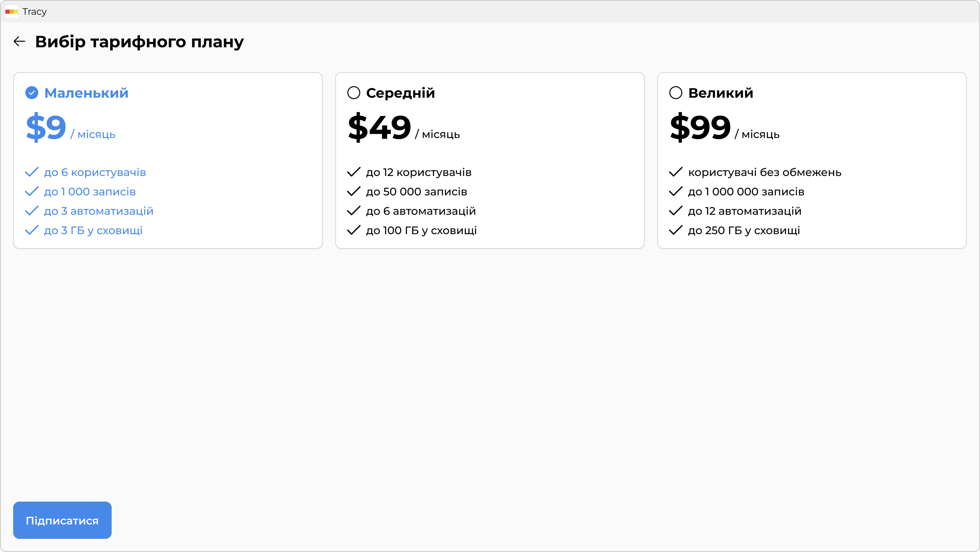The width and height of the screenshot is (980, 552).
Task: Click checkmark beside "до 50 000 записів"
Action: point(354,191)
